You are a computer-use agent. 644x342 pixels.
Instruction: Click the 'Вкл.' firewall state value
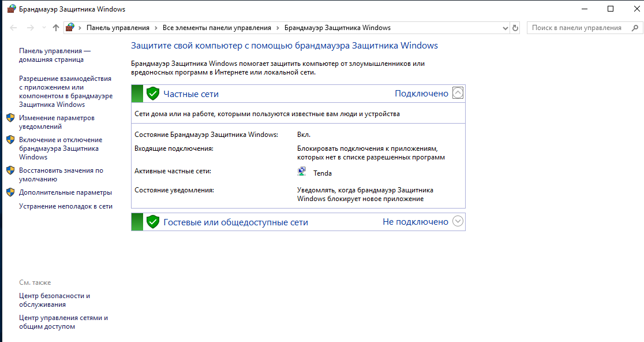tap(304, 135)
